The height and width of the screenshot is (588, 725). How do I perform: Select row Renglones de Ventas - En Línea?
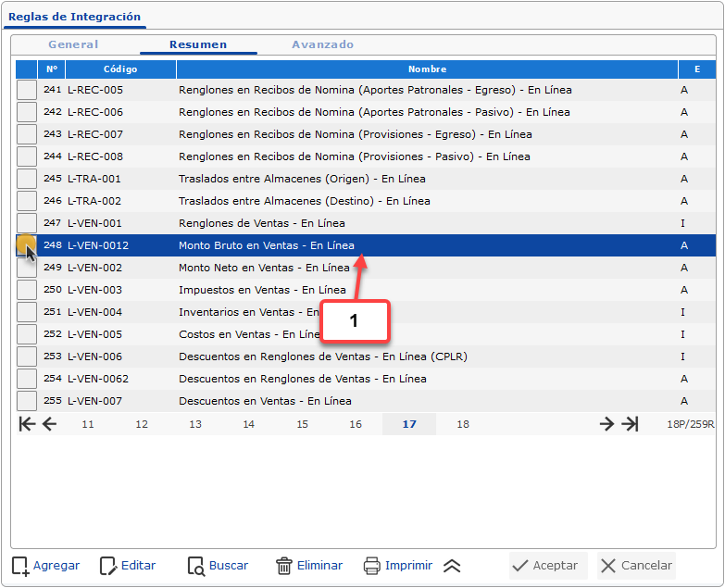pyautogui.click(x=365, y=223)
